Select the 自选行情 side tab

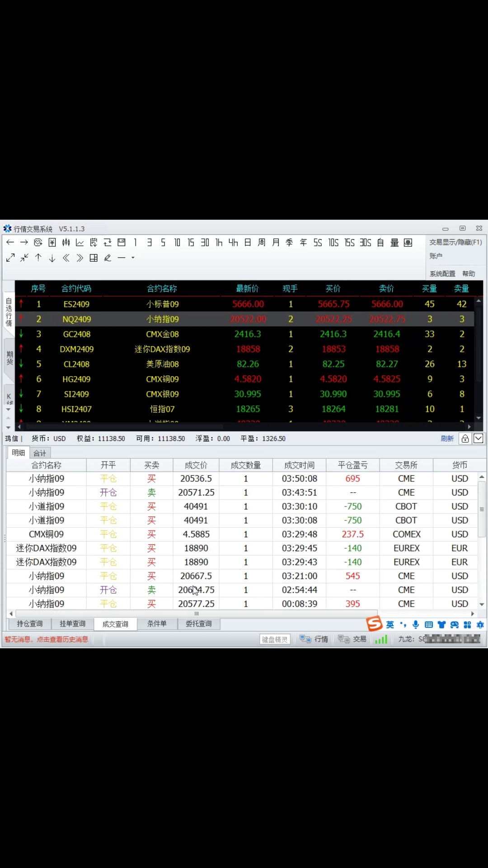coord(9,312)
